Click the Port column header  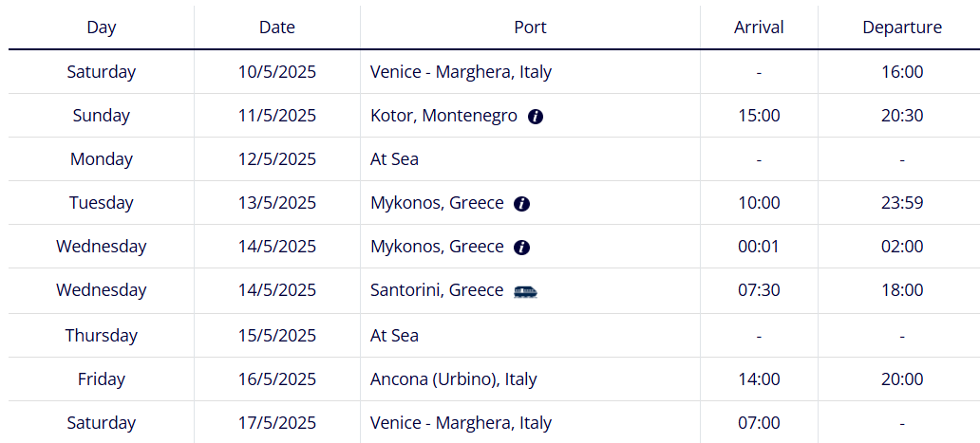[x=530, y=28]
